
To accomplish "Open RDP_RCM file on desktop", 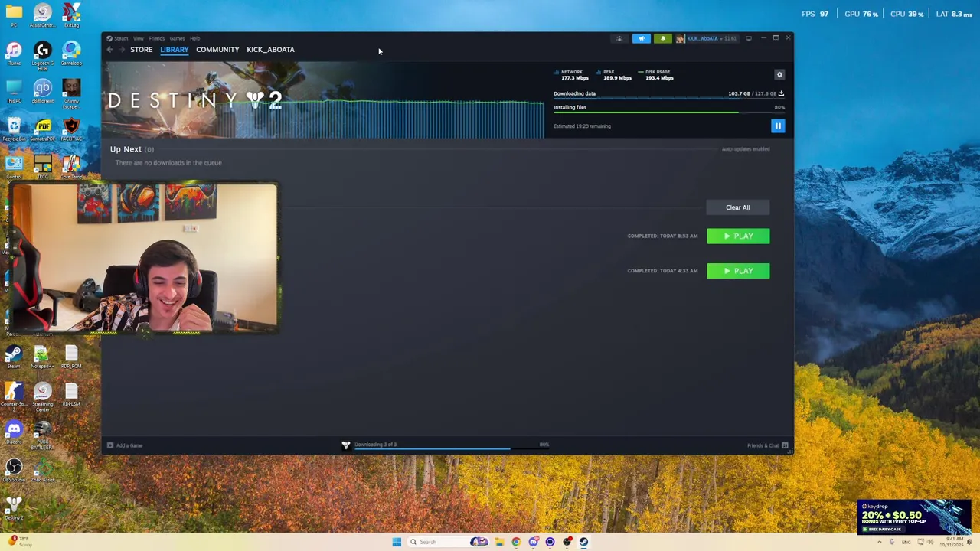I will tap(71, 357).
